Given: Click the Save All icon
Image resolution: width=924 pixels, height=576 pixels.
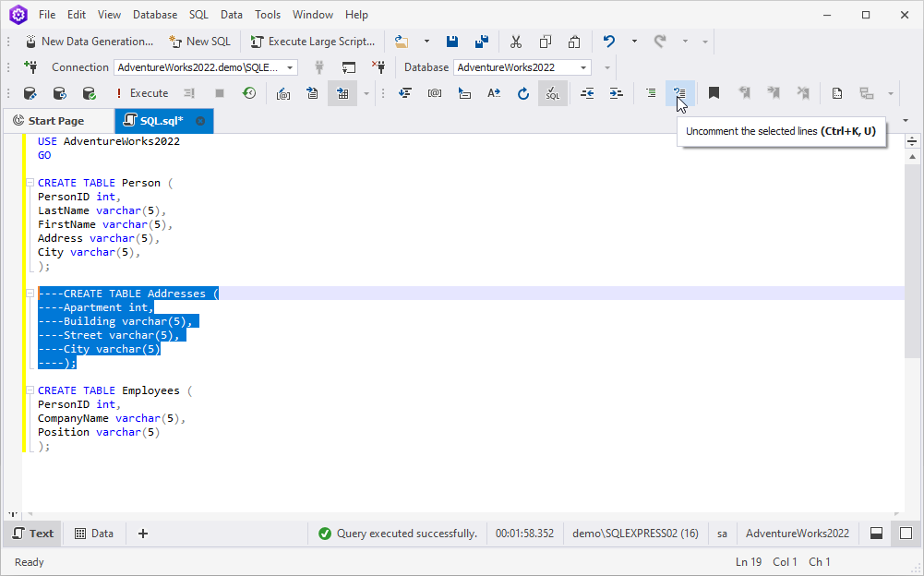Looking at the screenshot, I should (482, 42).
